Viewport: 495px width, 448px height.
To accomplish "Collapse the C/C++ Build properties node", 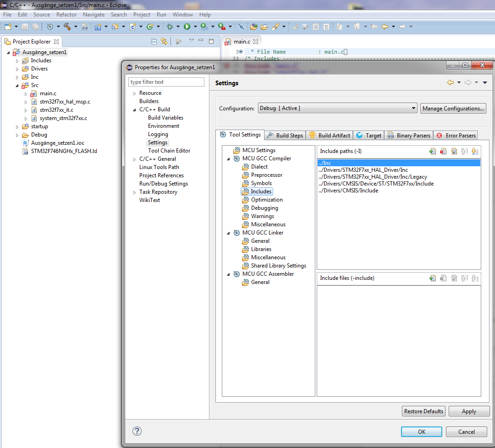I will click(134, 110).
